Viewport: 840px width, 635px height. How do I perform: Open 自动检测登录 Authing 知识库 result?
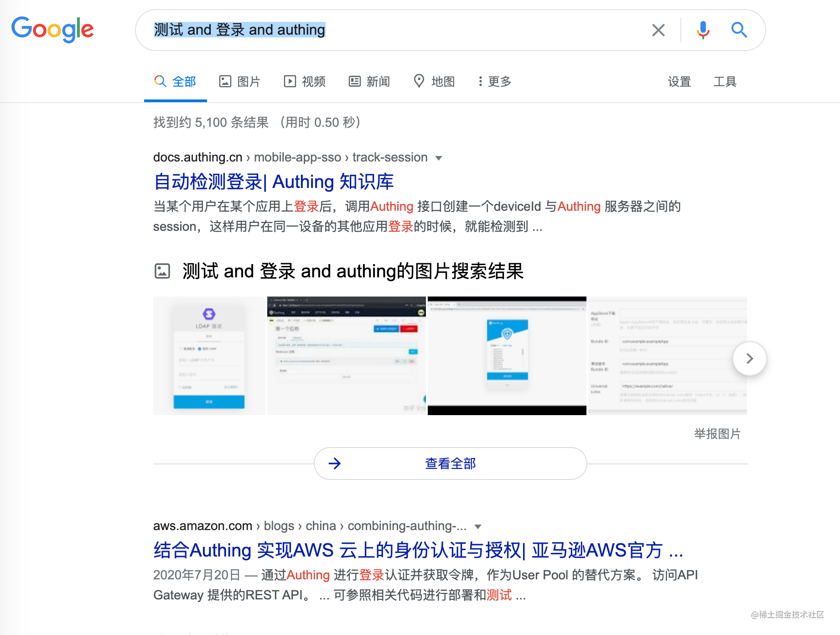[x=274, y=182]
